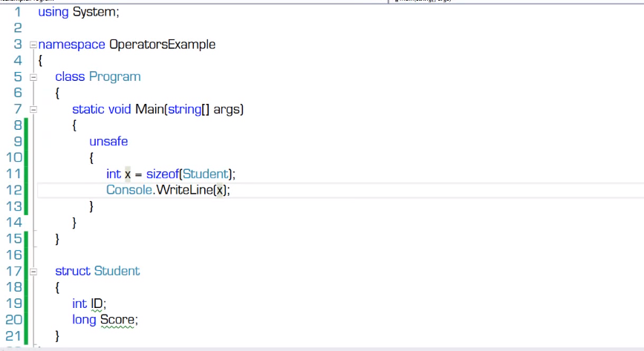Click the 'sizeof' operator
This screenshot has width=644, height=351.
pos(163,174)
